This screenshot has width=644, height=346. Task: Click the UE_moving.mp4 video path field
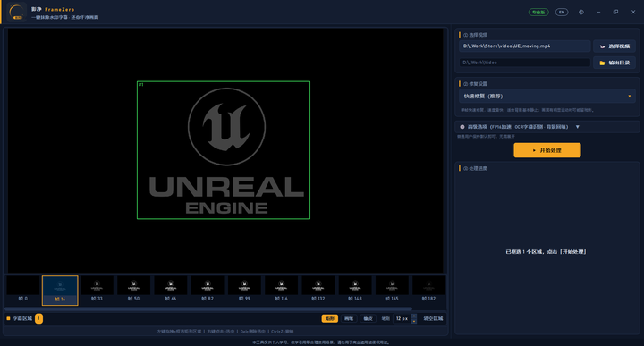coord(524,46)
